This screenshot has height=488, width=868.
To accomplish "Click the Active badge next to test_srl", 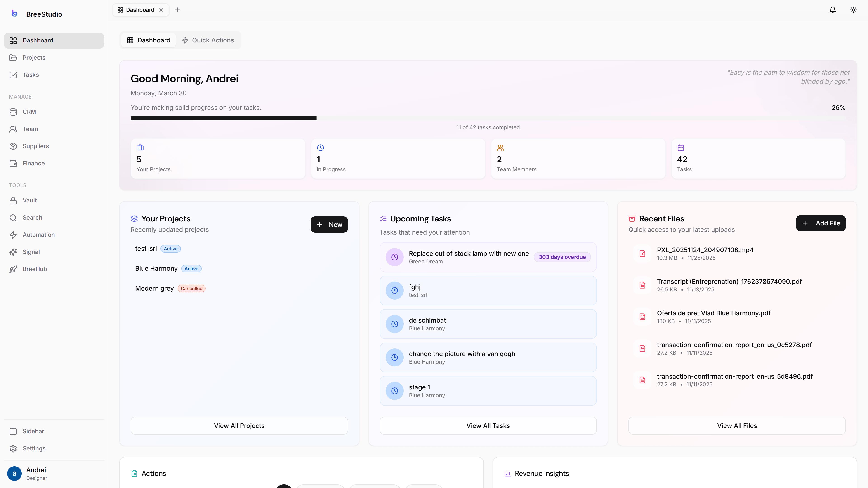I will coord(170,249).
